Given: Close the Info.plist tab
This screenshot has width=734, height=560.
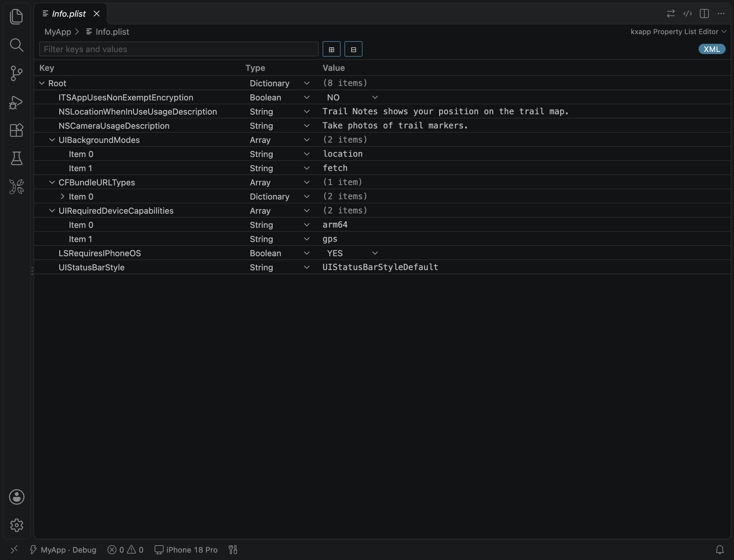Looking at the screenshot, I should (x=97, y=14).
